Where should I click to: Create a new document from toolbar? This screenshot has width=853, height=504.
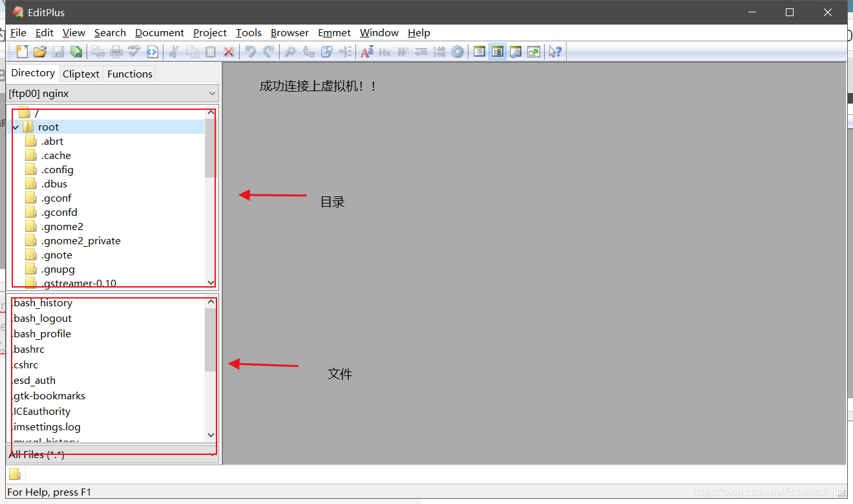pos(22,52)
